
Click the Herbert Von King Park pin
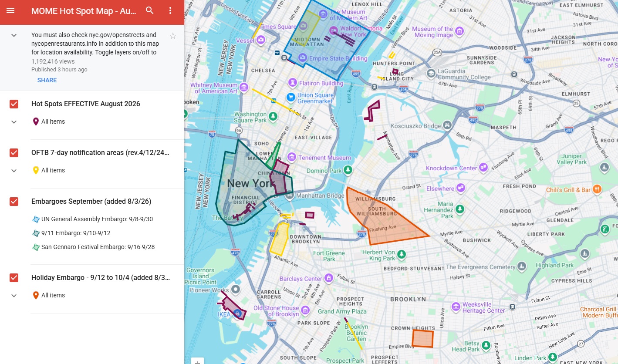point(402,255)
